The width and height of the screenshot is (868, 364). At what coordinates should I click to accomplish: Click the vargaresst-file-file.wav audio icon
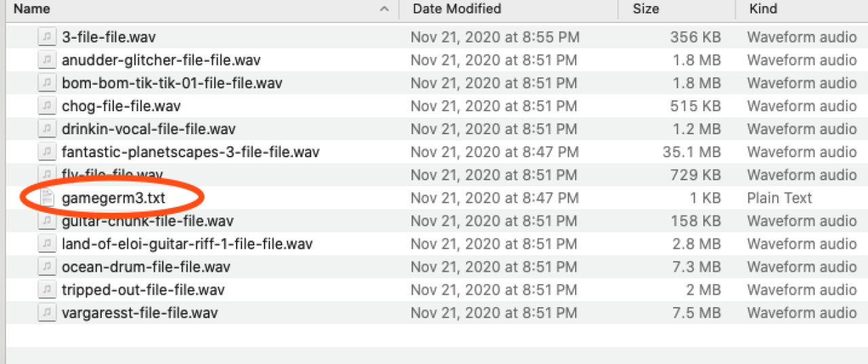tap(46, 313)
